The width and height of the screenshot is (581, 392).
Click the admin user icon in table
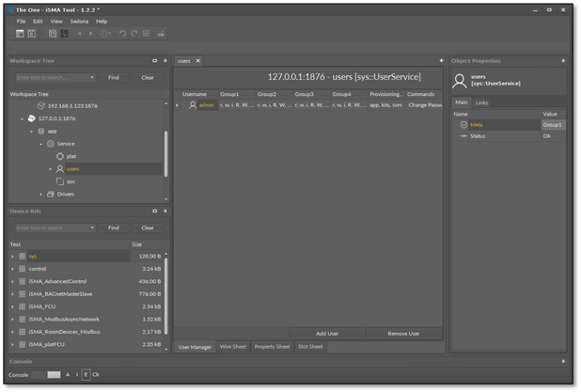(x=193, y=105)
